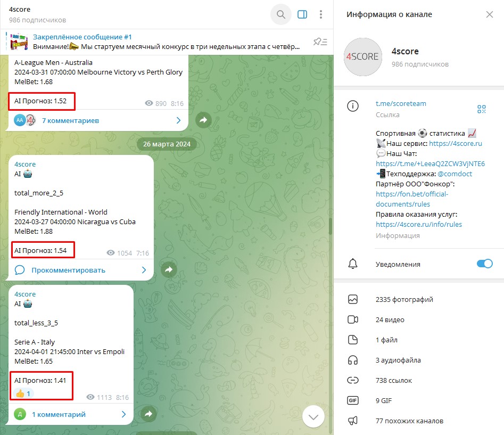Open the https://4score.ru service link

click(x=455, y=144)
